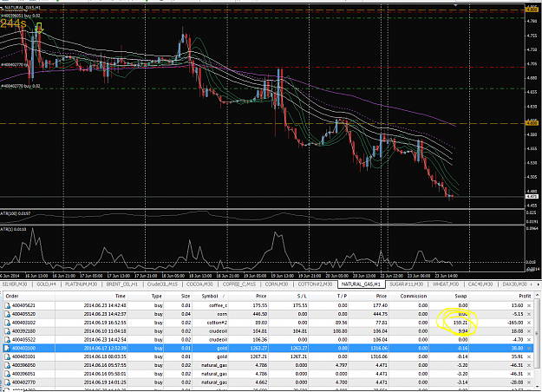The width and height of the screenshot is (542, 392).
Task: Select the PLATINUM,M30 chart tab
Action: coord(81,284)
